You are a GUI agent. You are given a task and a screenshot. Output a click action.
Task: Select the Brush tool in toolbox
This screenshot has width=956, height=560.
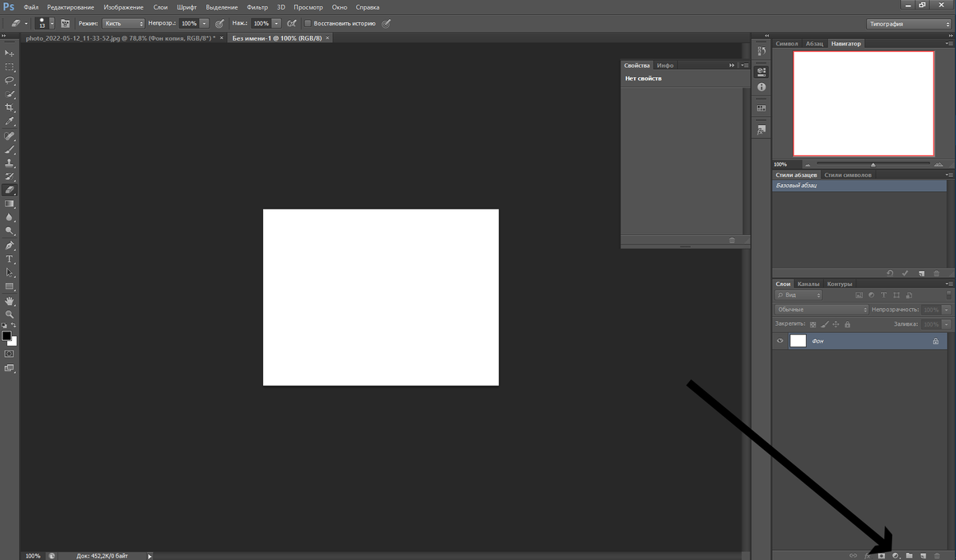(10, 150)
